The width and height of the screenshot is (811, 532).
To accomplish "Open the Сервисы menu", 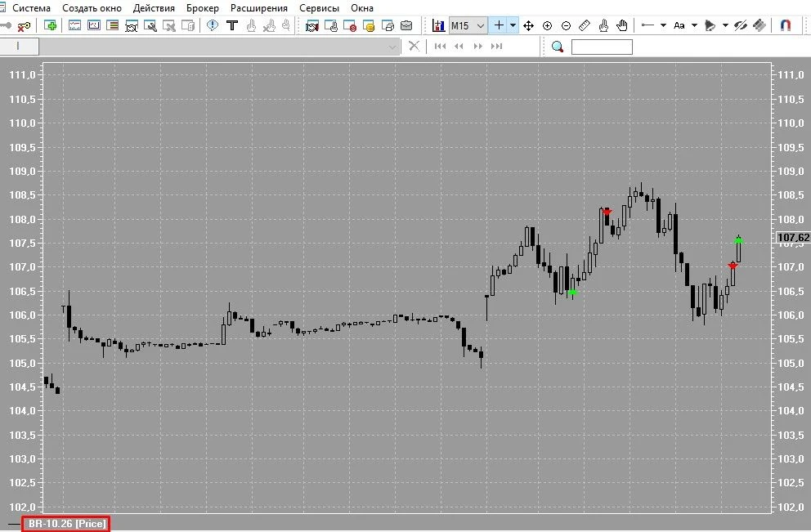I will [x=319, y=8].
